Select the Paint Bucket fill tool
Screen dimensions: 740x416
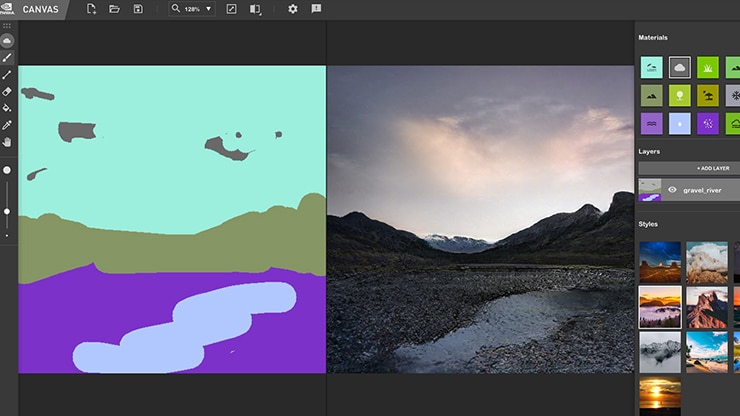coord(7,107)
